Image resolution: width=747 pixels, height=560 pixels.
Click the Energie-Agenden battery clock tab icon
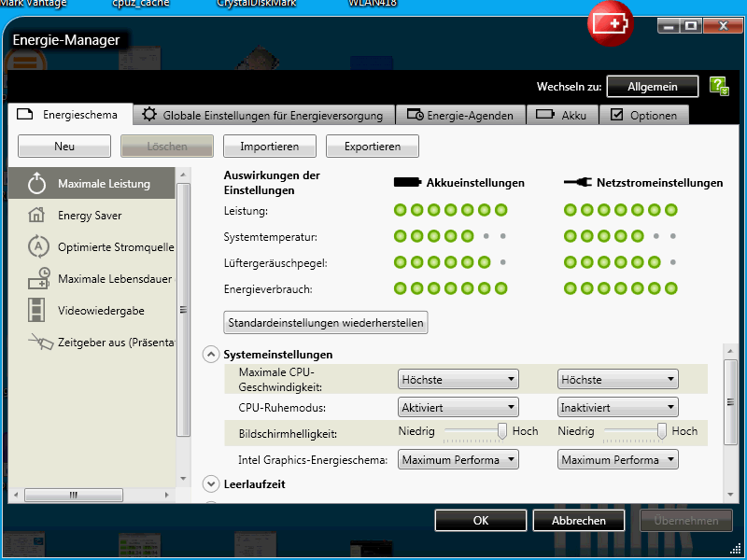click(x=415, y=114)
